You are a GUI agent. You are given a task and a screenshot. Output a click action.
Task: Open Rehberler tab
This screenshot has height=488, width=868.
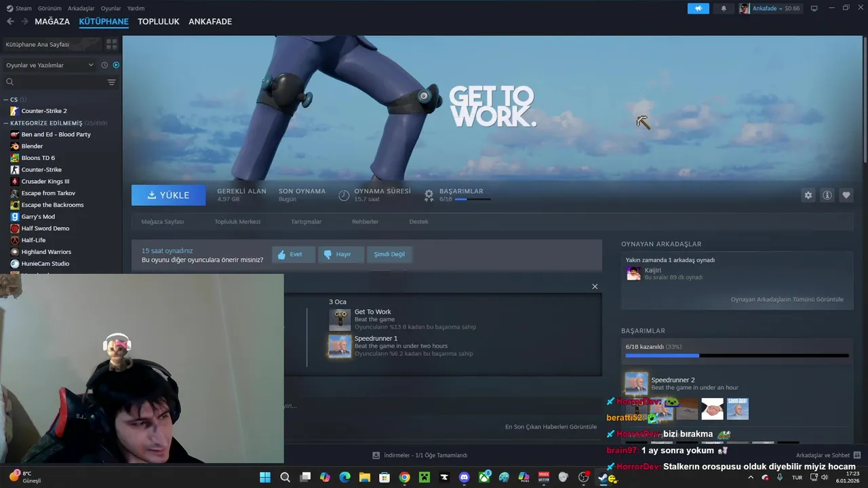click(365, 222)
